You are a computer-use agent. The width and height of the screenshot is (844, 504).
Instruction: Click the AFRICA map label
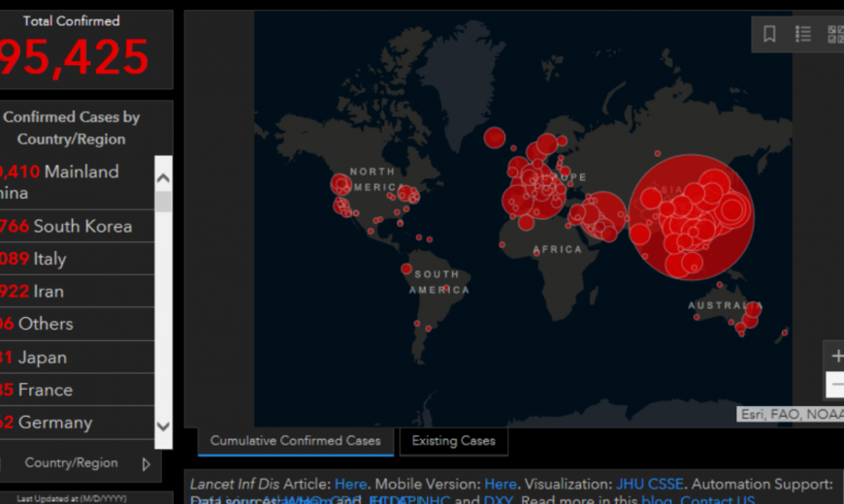click(558, 250)
